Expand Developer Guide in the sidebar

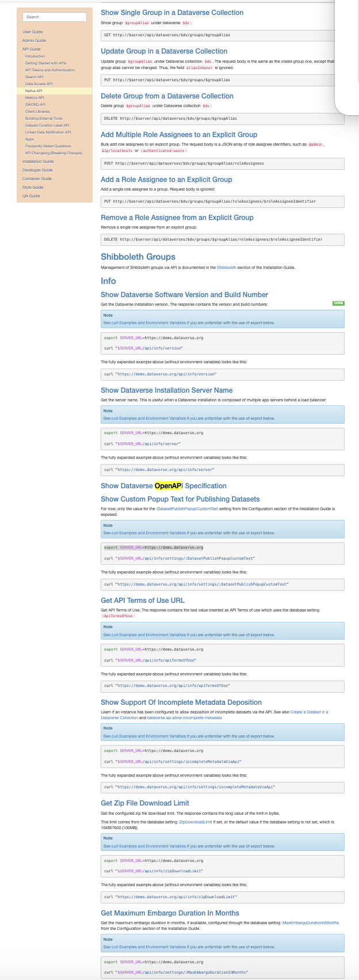[x=37, y=170]
